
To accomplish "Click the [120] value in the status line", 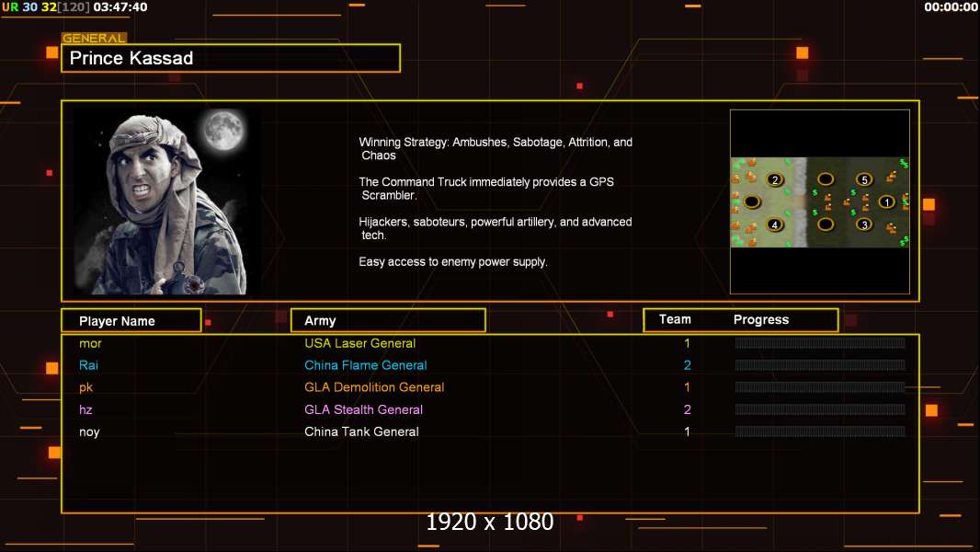I will [74, 6].
